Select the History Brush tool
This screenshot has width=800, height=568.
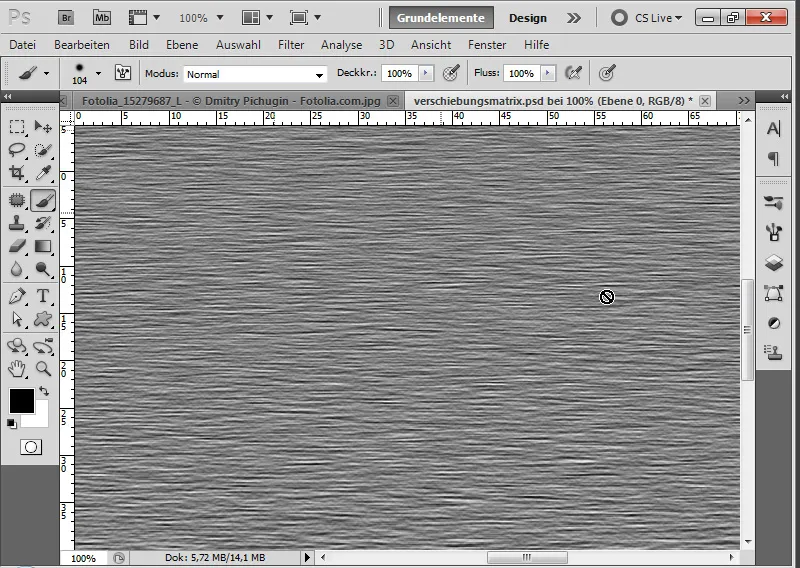click(x=43, y=223)
